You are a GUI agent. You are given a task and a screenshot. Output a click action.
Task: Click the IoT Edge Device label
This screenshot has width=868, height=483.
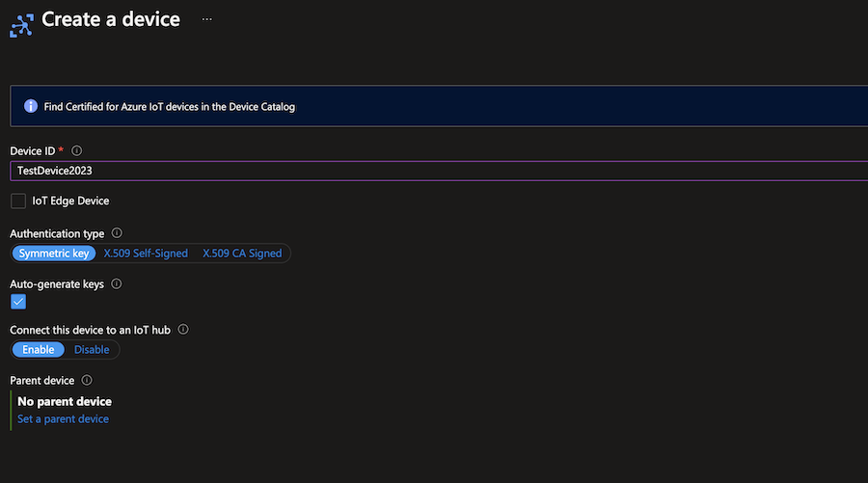pyautogui.click(x=70, y=201)
